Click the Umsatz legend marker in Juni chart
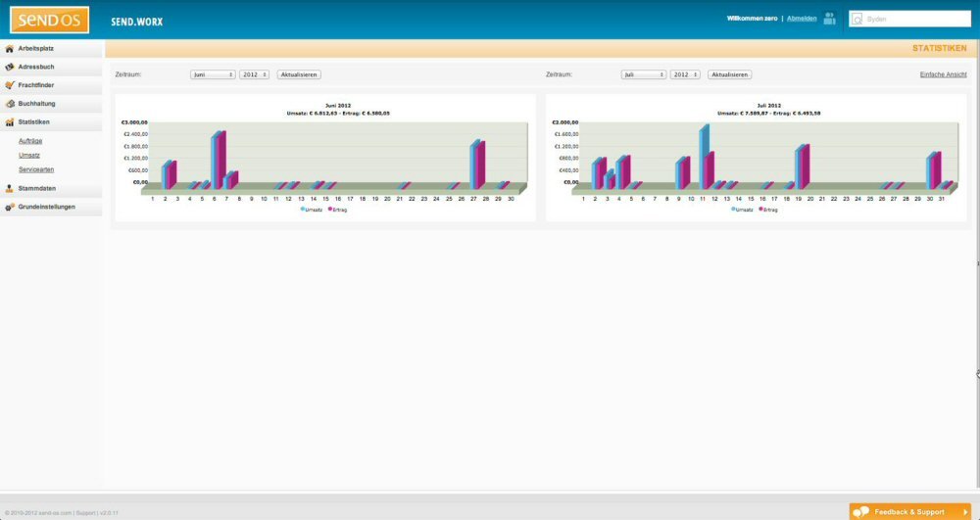 pyautogui.click(x=303, y=210)
